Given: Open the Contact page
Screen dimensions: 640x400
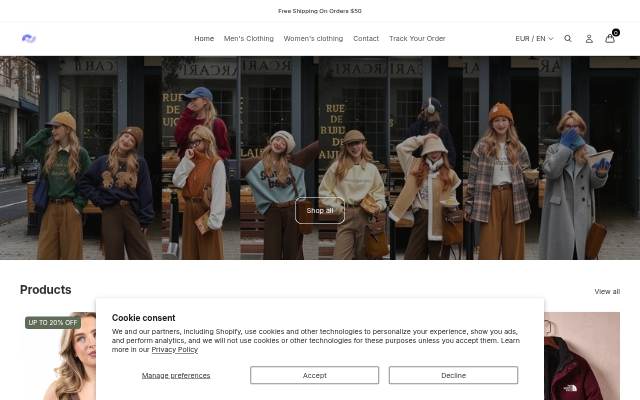Looking at the screenshot, I should 366,38.
